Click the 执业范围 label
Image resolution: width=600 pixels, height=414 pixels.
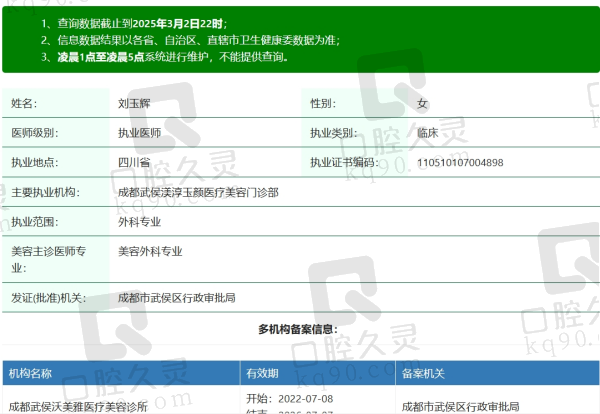34,222
